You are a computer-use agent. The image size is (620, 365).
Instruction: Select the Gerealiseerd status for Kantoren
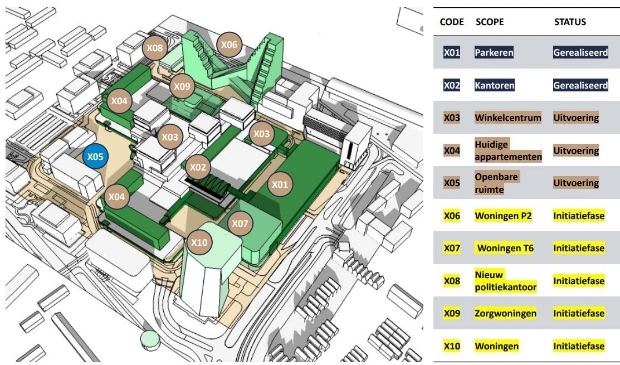click(x=580, y=85)
